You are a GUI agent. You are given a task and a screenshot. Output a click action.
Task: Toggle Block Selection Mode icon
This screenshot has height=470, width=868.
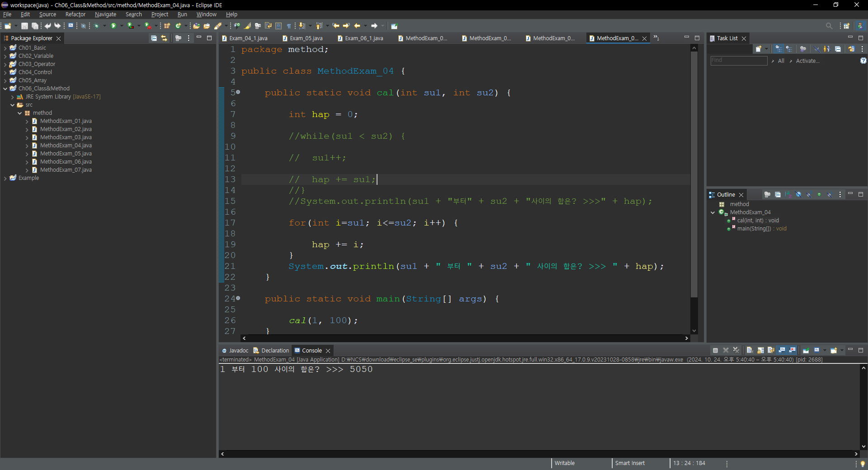pyautogui.click(x=278, y=26)
